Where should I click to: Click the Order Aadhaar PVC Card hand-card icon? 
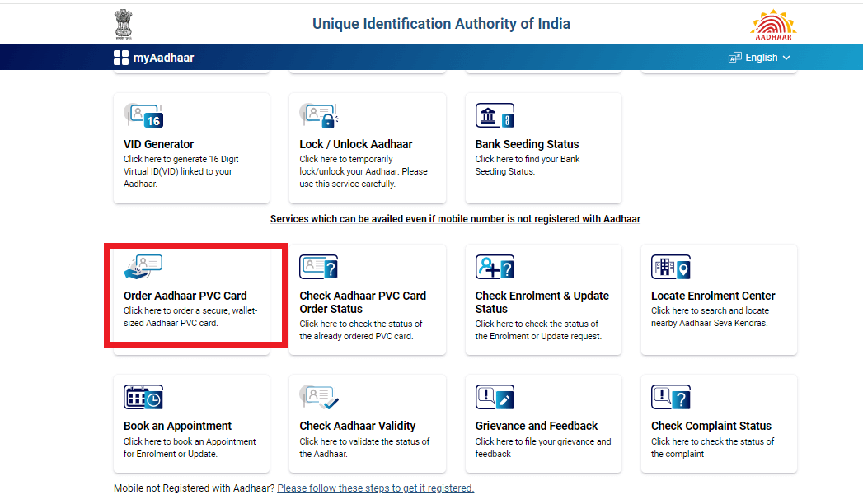click(x=143, y=267)
